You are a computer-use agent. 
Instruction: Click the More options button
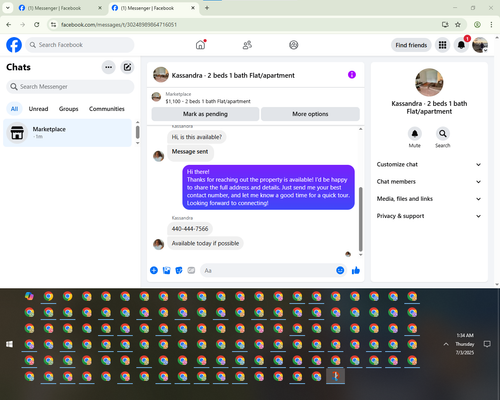310,114
